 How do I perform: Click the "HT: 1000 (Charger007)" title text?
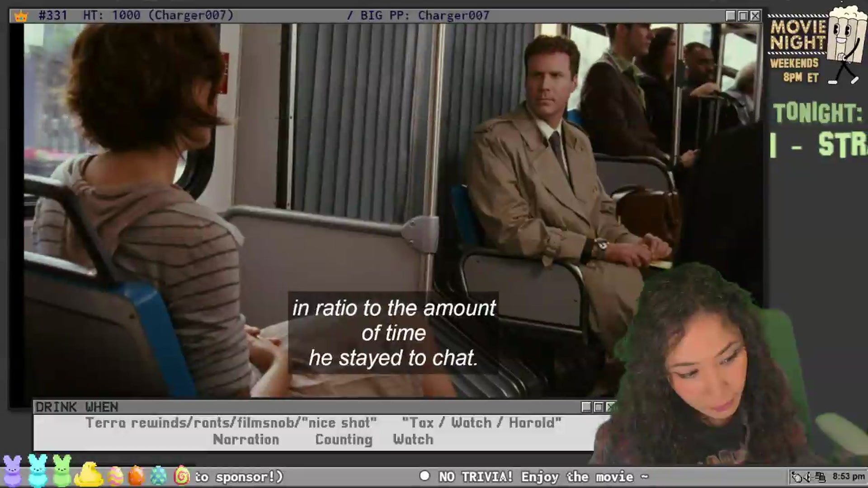pos(158,15)
